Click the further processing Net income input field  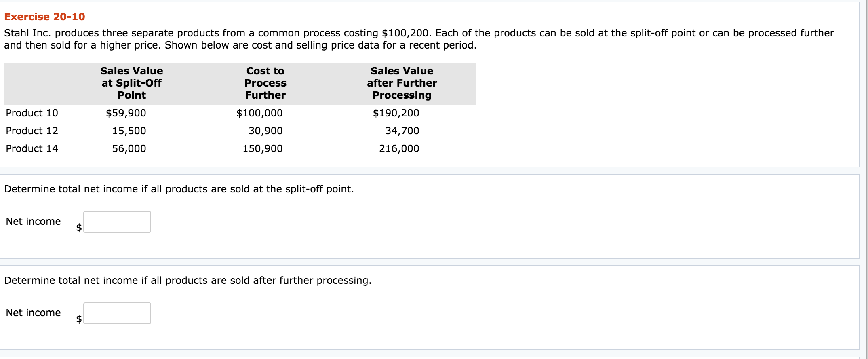tap(117, 313)
